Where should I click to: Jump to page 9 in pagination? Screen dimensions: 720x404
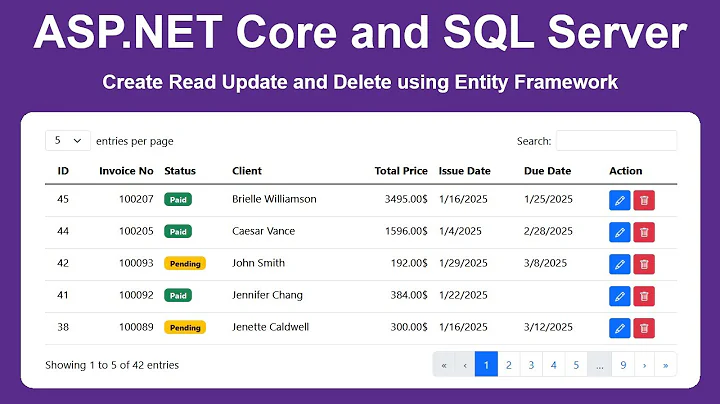point(623,365)
